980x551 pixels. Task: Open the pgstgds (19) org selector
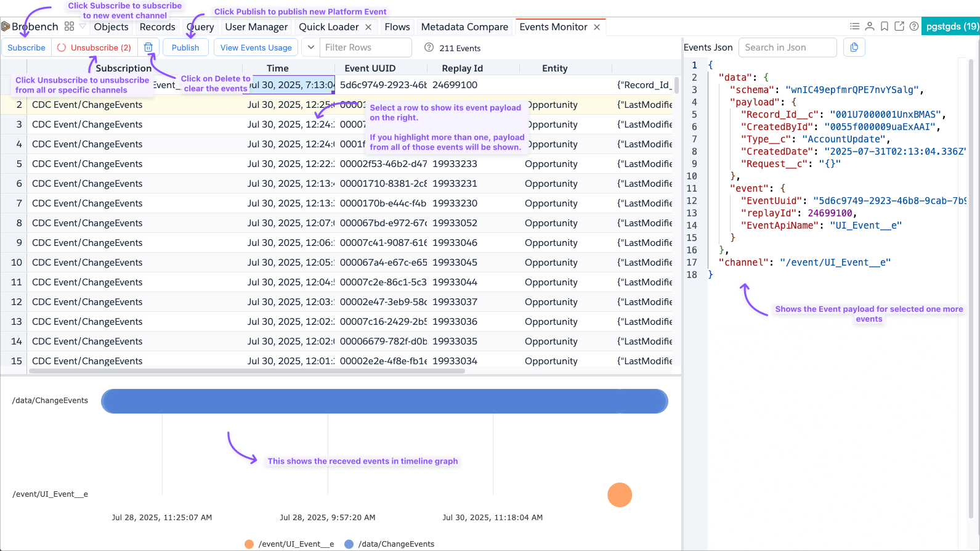click(951, 27)
